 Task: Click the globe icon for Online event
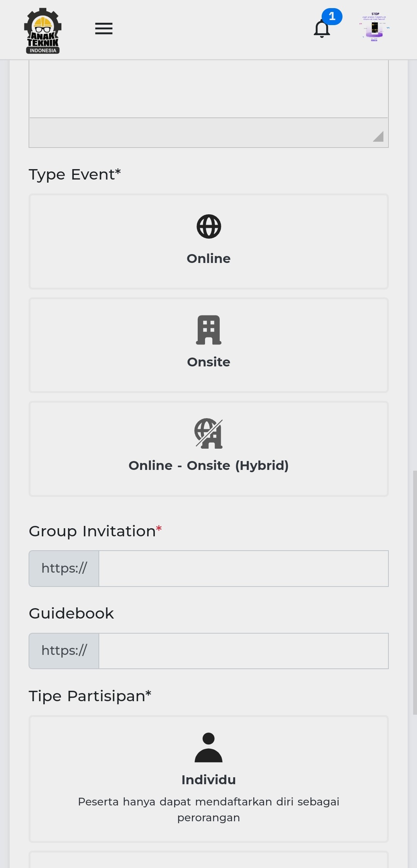(x=209, y=227)
